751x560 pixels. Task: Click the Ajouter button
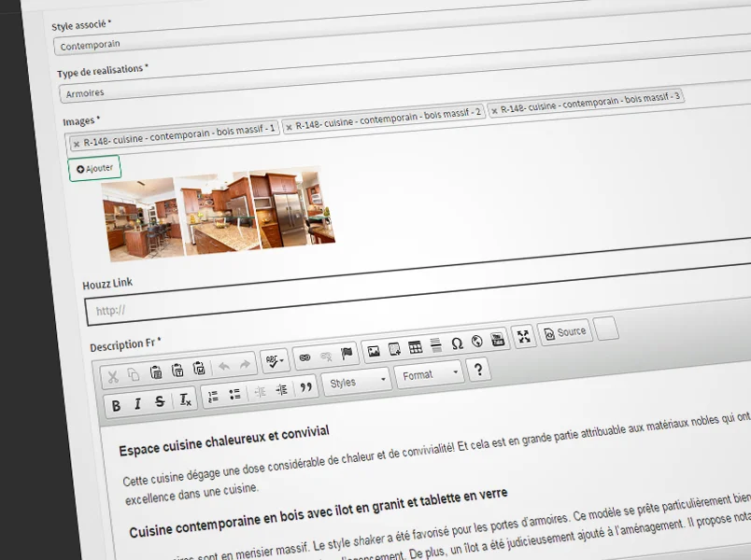(94, 169)
